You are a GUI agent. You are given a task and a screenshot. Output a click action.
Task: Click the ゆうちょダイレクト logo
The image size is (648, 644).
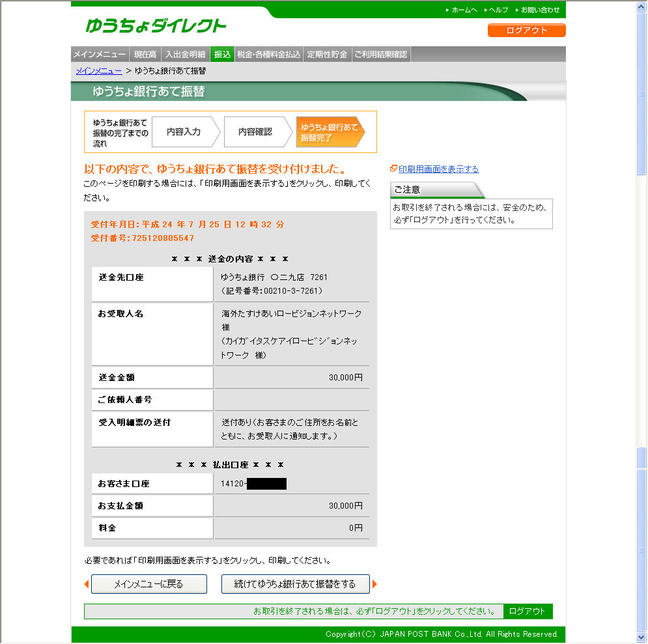click(156, 25)
